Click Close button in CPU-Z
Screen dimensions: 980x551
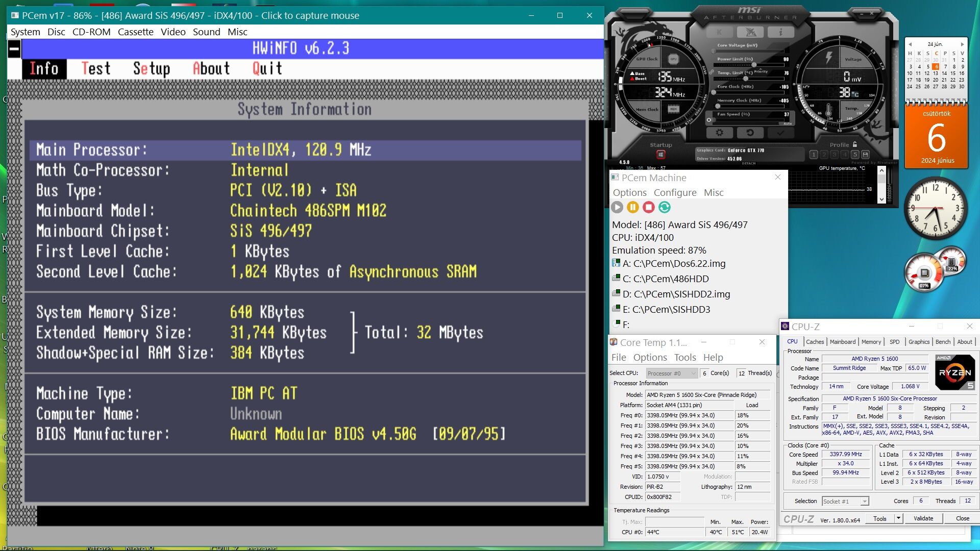pos(962,518)
